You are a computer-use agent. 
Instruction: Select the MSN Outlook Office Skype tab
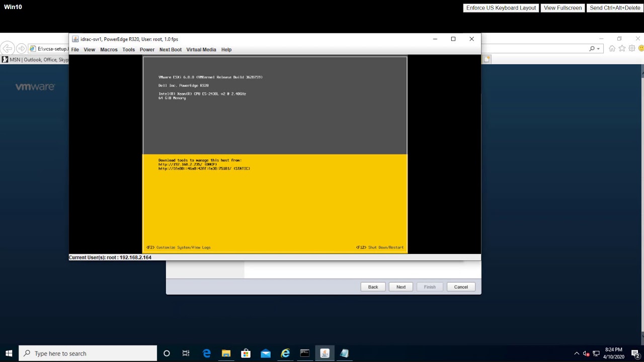tap(35, 59)
